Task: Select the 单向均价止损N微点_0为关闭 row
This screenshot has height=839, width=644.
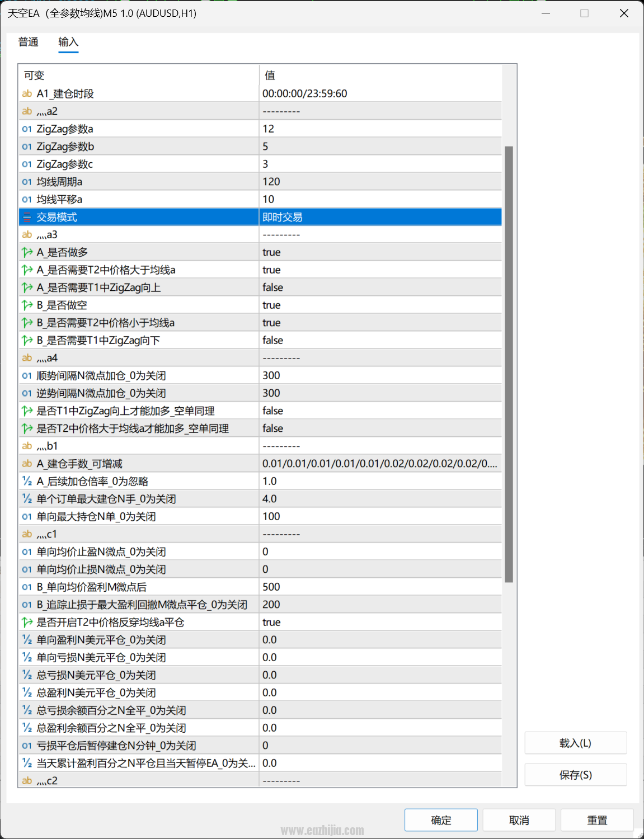Action: click(260, 569)
